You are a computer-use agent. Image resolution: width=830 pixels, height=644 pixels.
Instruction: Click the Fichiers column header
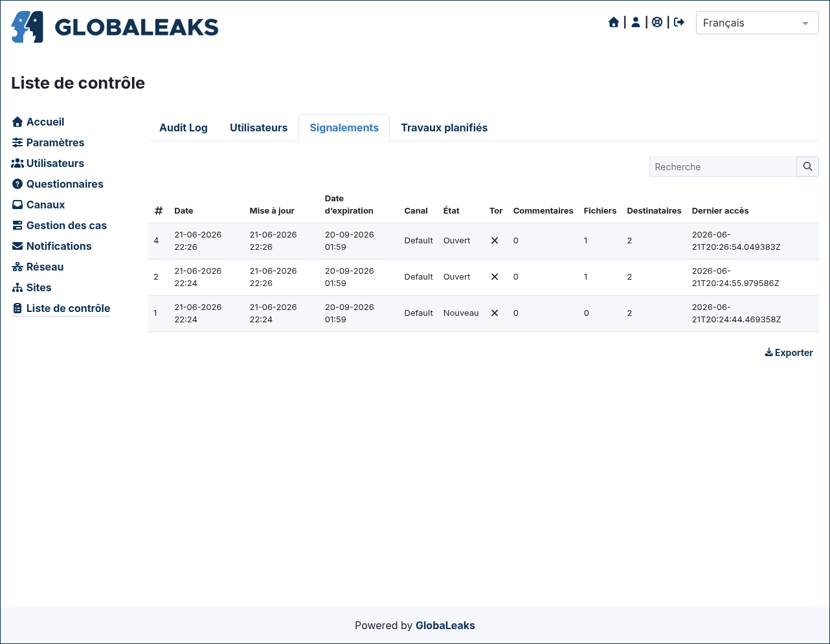click(600, 210)
